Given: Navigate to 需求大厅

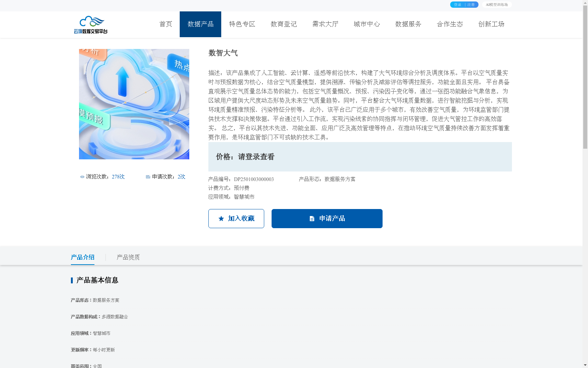Looking at the screenshot, I should point(325,24).
